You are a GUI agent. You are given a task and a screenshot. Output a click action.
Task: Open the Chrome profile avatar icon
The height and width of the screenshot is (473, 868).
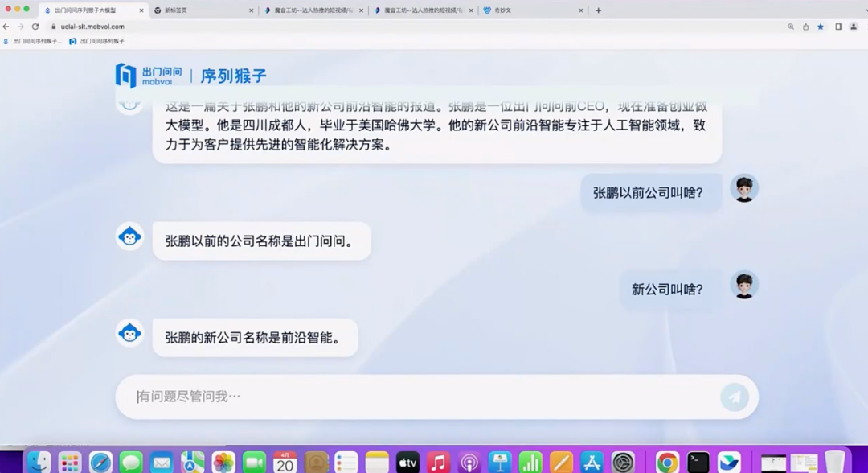pyautogui.click(x=854, y=27)
